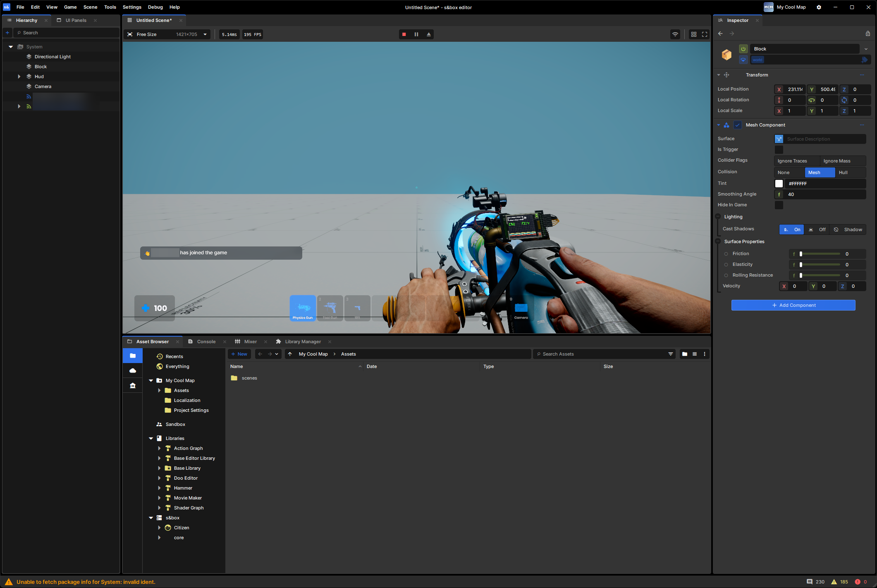Open the cloud assets sidebar icon
Screen dimensions: 877x588
133,370
